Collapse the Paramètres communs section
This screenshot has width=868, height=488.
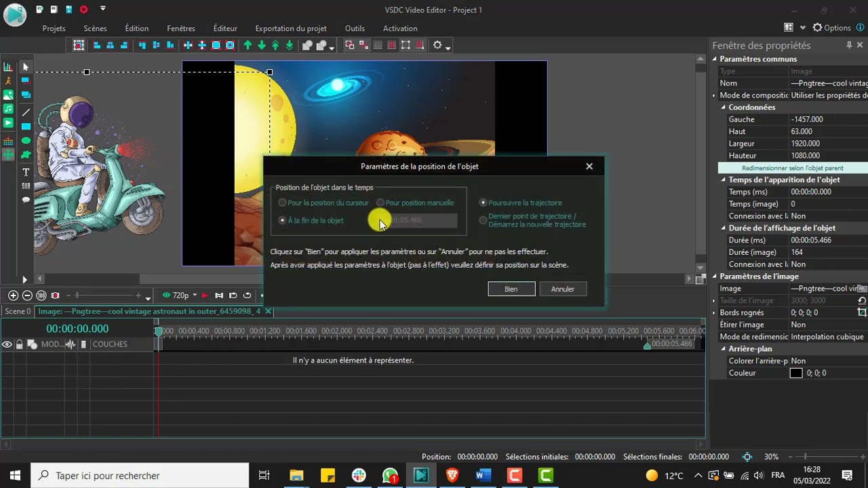pos(714,59)
